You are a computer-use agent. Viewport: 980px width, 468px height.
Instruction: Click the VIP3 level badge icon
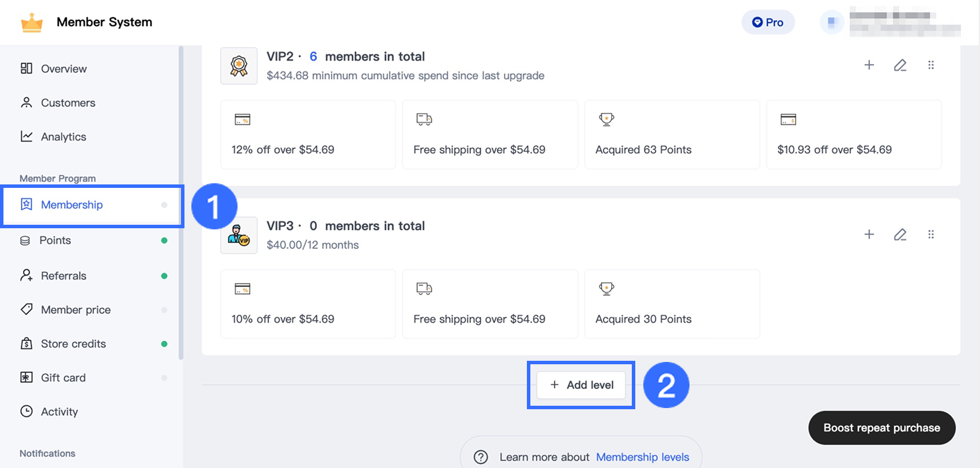[239, 235]
